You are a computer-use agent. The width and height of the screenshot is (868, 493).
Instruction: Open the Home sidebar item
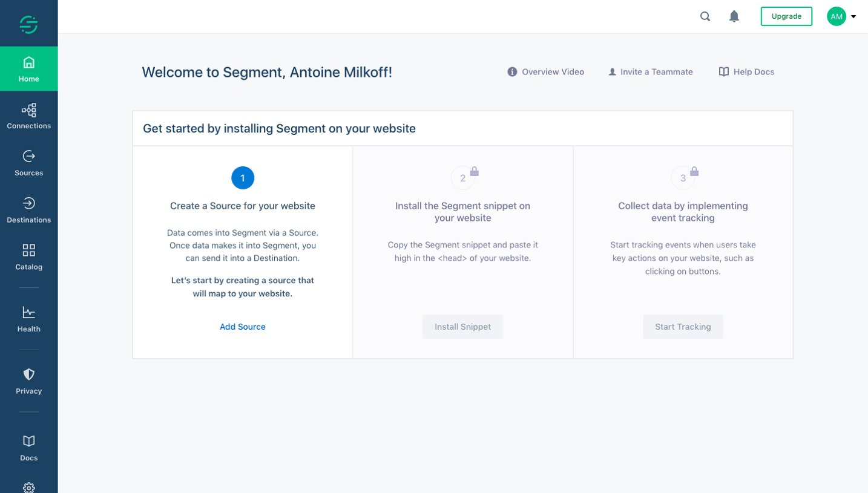(28, 69)
